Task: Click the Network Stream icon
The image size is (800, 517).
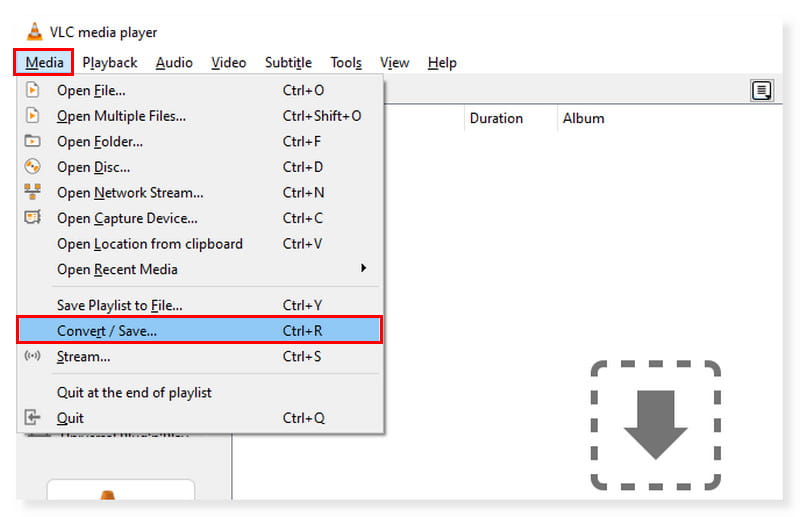Action: tap(32, 192)
